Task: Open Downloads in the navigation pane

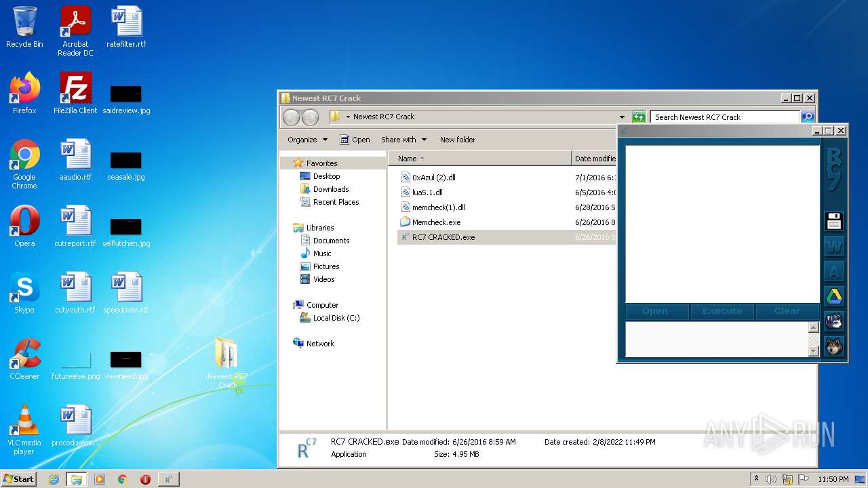Action: [x=330, y=189]
